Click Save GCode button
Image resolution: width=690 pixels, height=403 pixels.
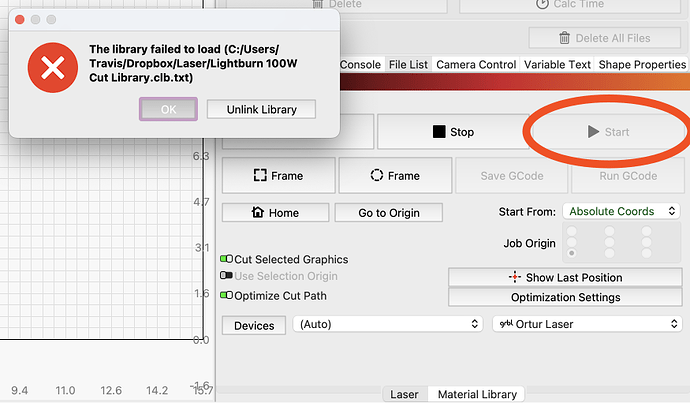pos(512,176)
